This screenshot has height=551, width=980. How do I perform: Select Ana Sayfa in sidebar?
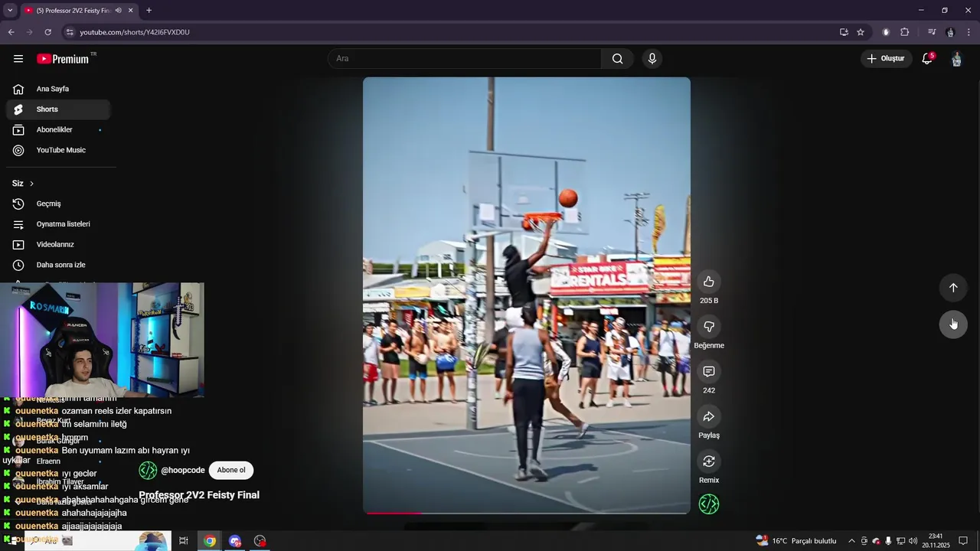pos(58,89)
